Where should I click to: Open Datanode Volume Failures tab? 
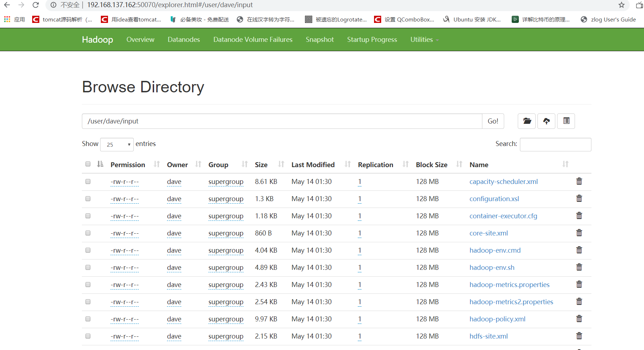click(x=253, y=39)
